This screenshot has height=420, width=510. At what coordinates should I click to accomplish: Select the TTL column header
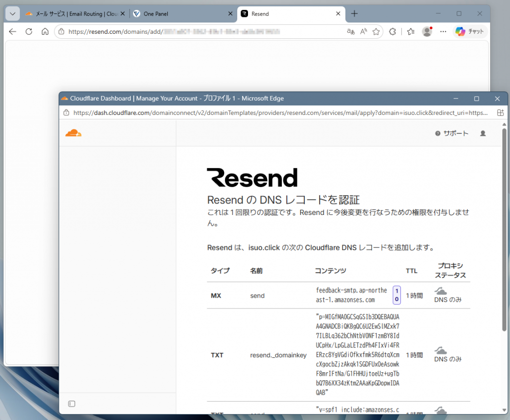click(x=411, y=271)
